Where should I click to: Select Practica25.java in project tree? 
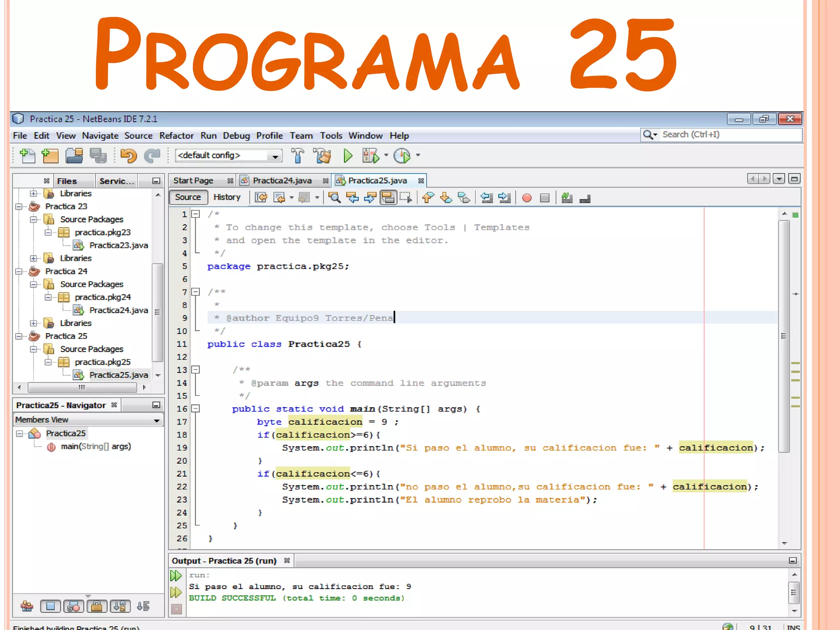119,375
